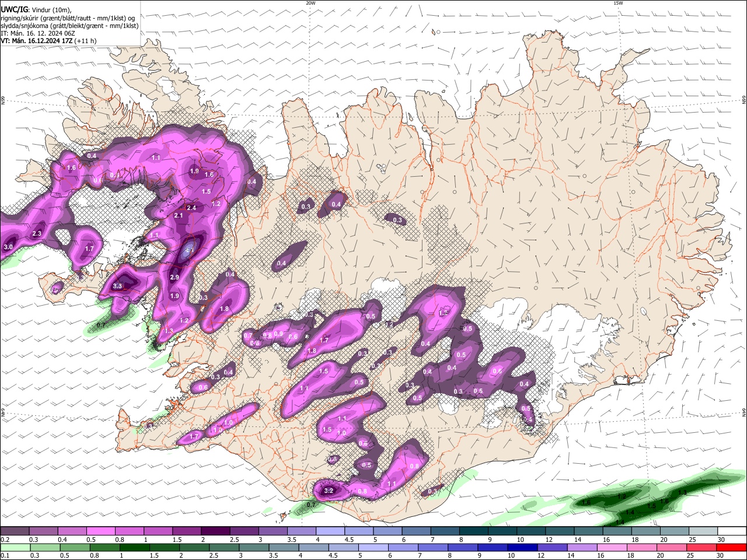Click the 'VT: Mán. 16.12.2024 17Z (+11 h)' line

point(49,41)
